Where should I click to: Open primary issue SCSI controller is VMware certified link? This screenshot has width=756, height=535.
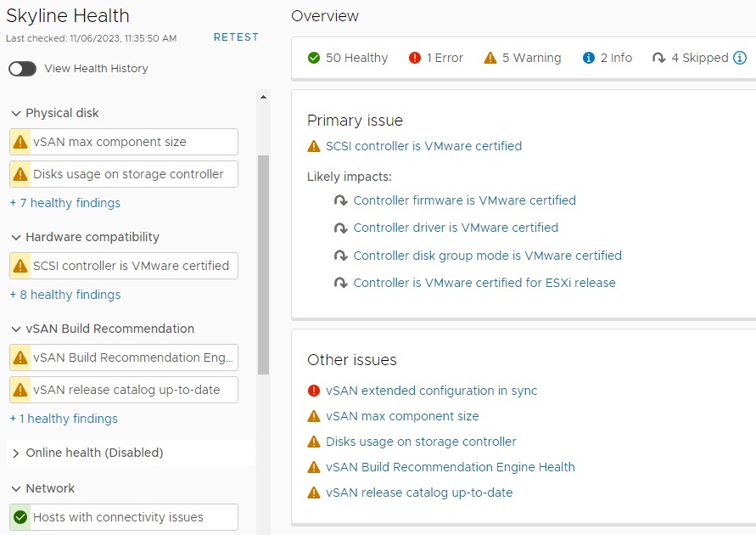[423, 146]
